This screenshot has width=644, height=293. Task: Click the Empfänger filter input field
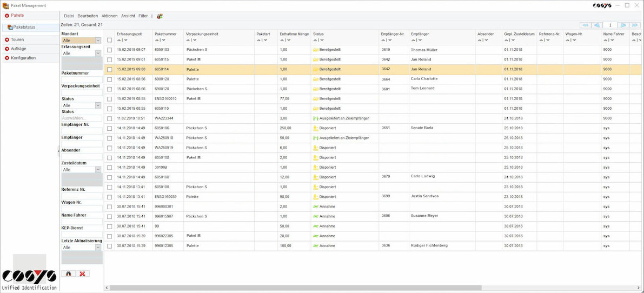click(x=81, y=144)
